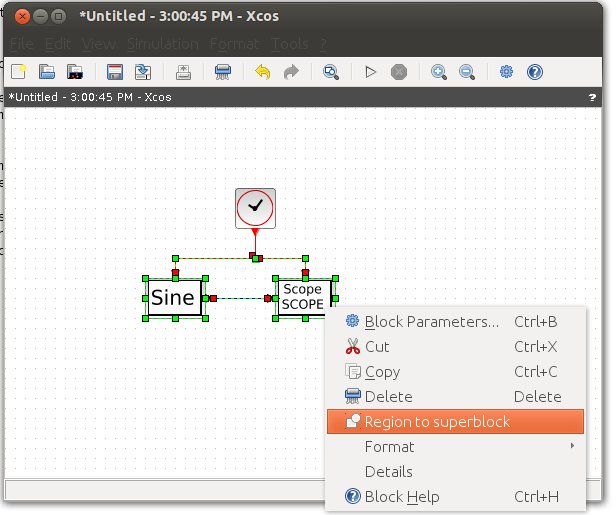
Task: Click the Sine block on canvas
Action: (174, 298)
